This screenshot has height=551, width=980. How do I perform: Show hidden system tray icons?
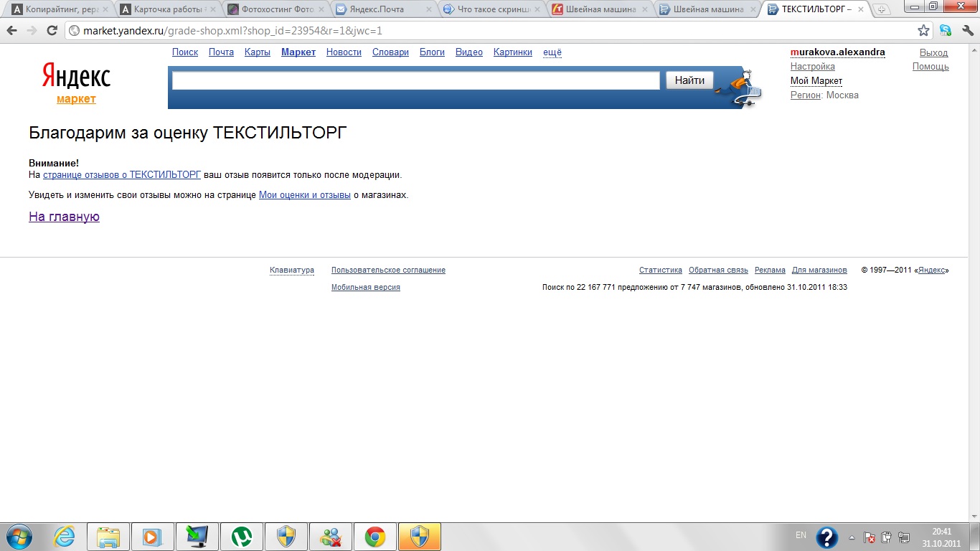852,537
